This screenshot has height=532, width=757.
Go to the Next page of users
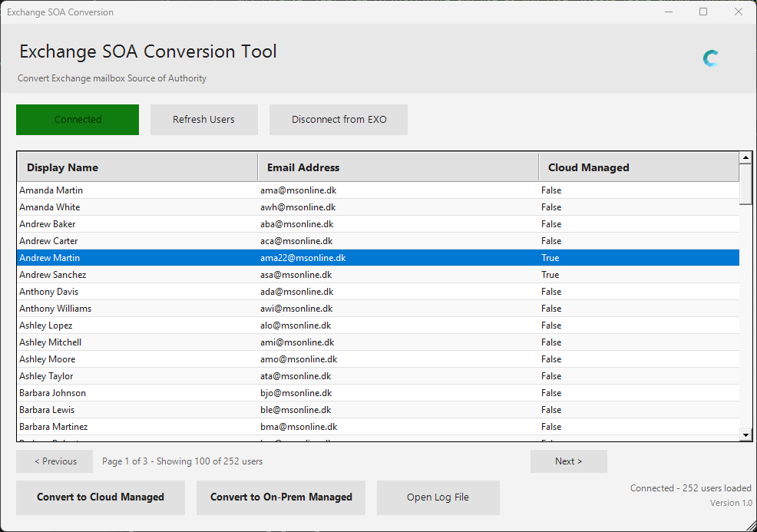point(568,461)
